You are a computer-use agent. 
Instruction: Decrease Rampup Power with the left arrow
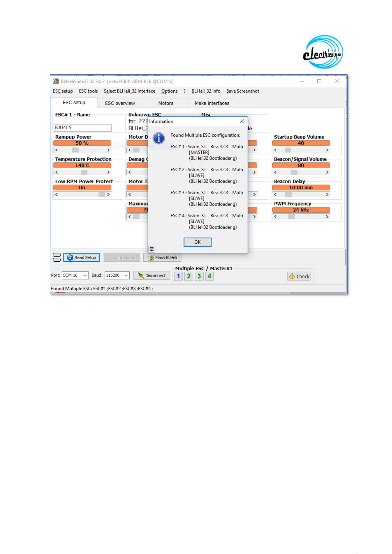(x=57, y=150)
